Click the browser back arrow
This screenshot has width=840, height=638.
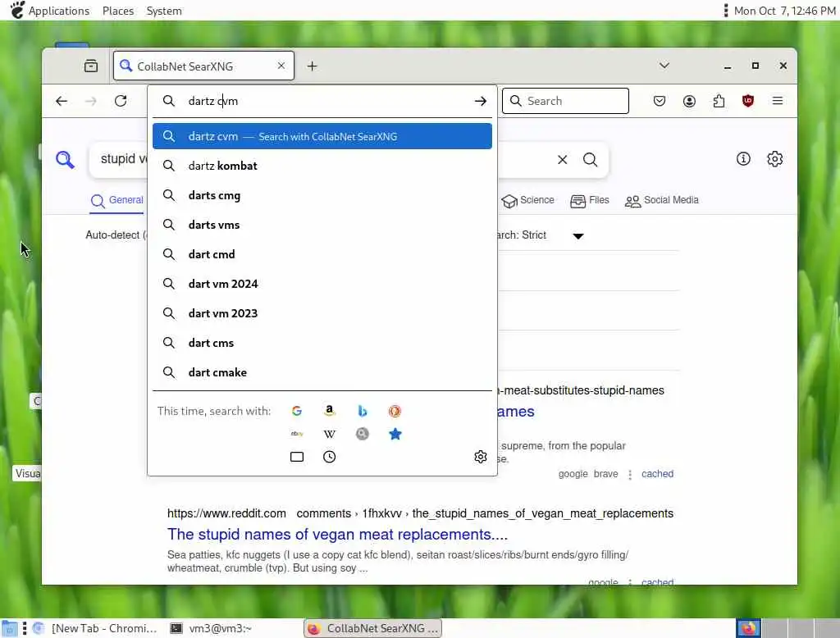[62, 101]
